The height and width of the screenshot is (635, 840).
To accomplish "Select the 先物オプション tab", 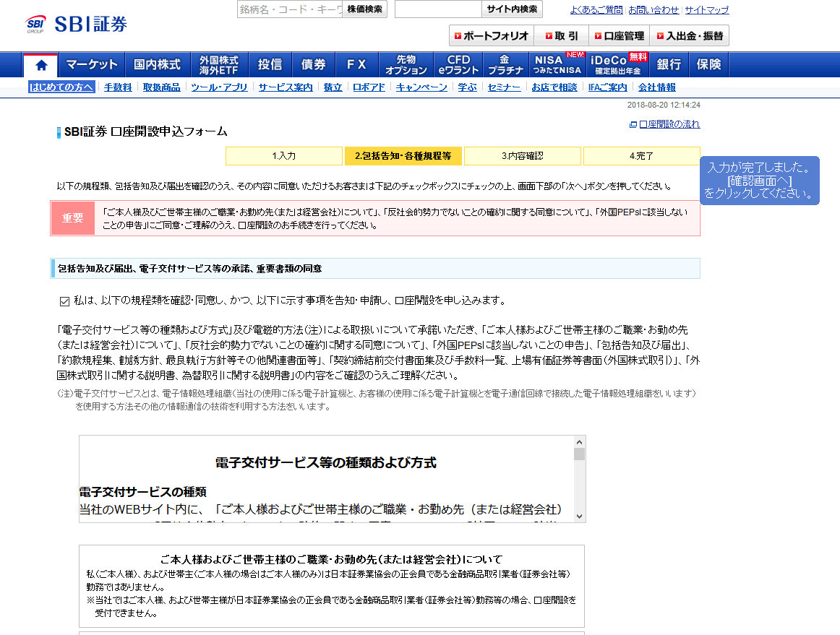I will 406,65.
